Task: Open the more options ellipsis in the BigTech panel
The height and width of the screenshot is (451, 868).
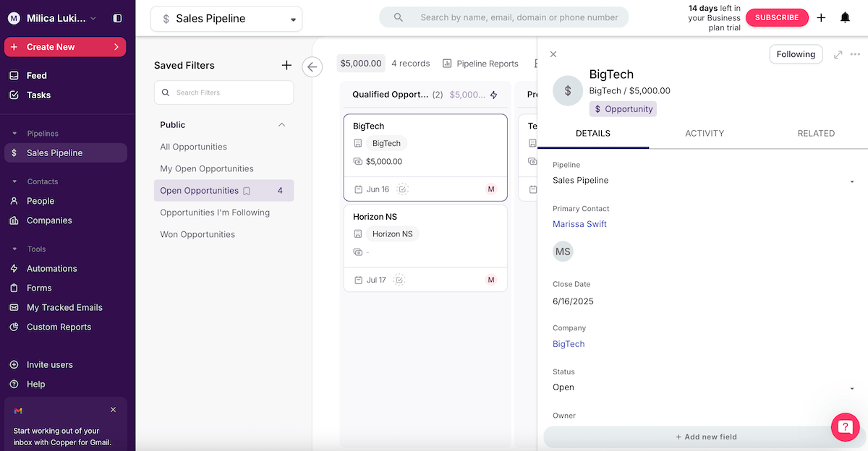Action: [x=855, y=55]
